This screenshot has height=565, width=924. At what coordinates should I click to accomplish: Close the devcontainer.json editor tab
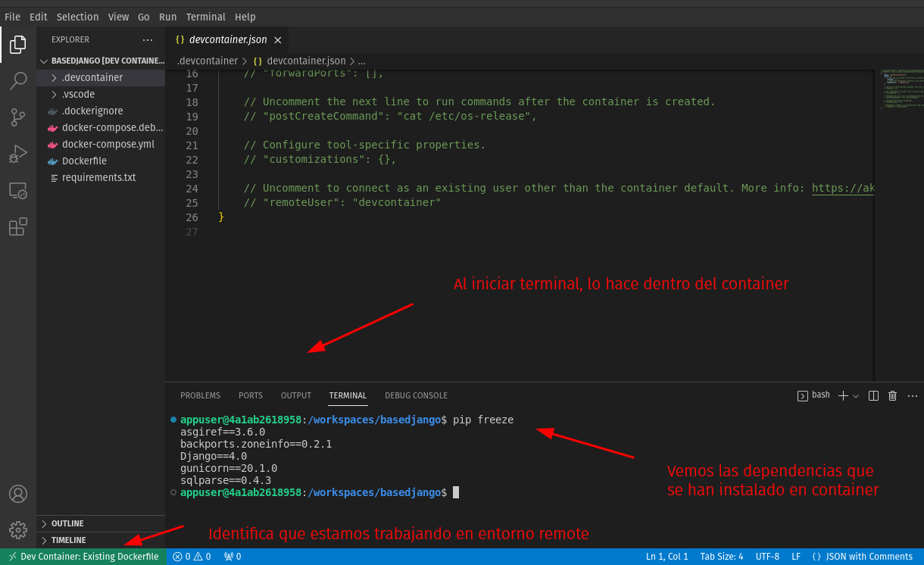[278, 40]
